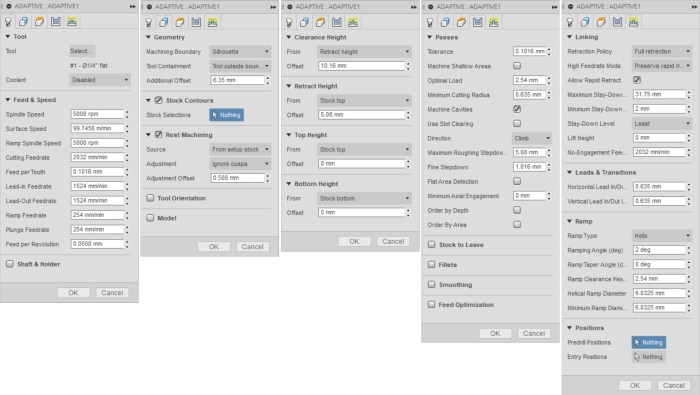Enable the Tool Orientation checkbox

click(150, 198)
